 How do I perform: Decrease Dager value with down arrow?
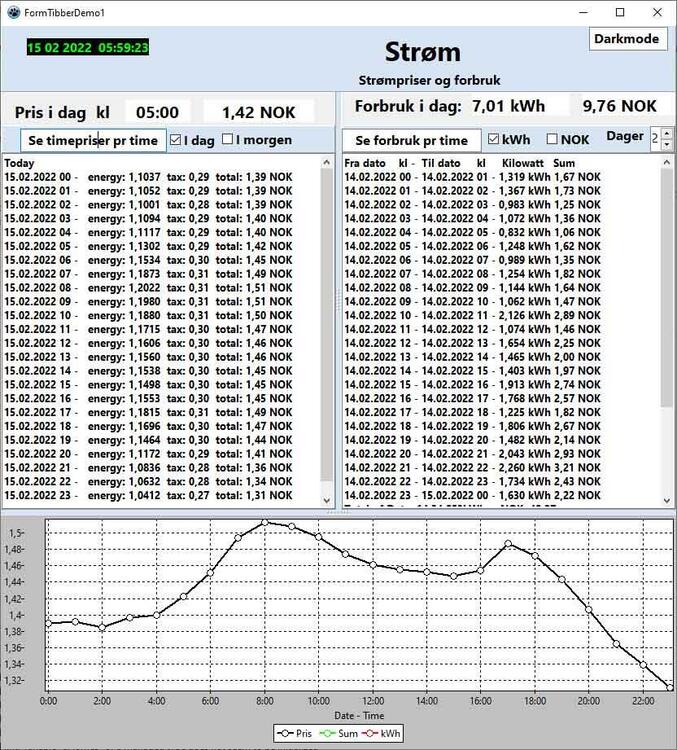(x=666, y=144)
